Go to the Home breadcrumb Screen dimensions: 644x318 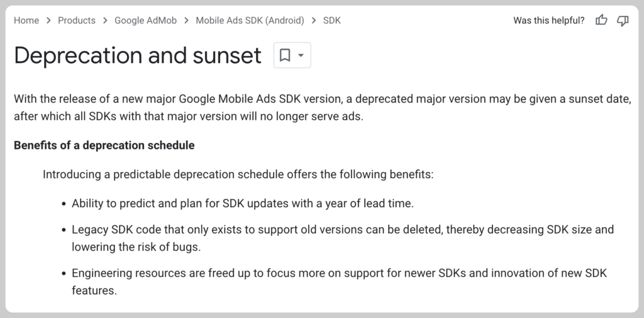(26, 20)
